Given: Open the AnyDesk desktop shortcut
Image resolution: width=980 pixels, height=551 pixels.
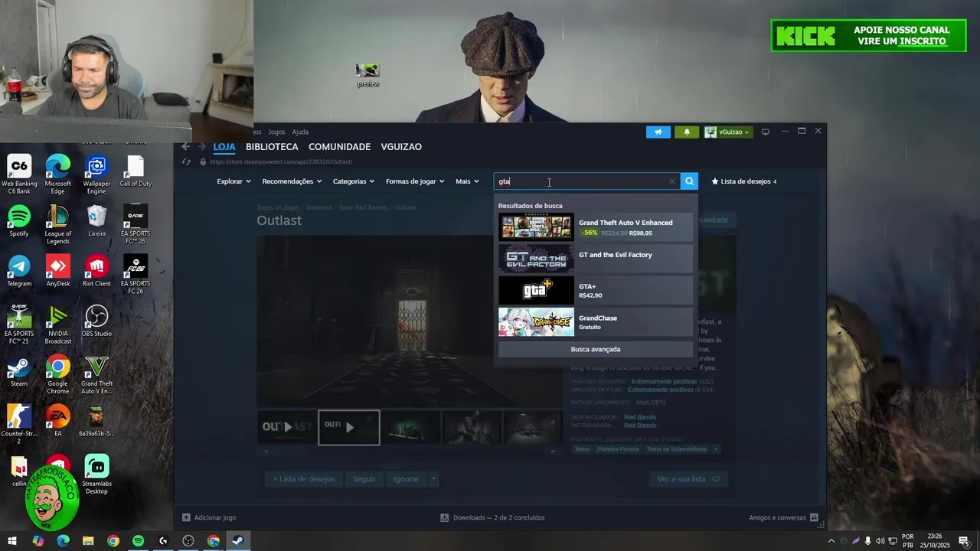Looking at the screenshot, I should (58, 271).
